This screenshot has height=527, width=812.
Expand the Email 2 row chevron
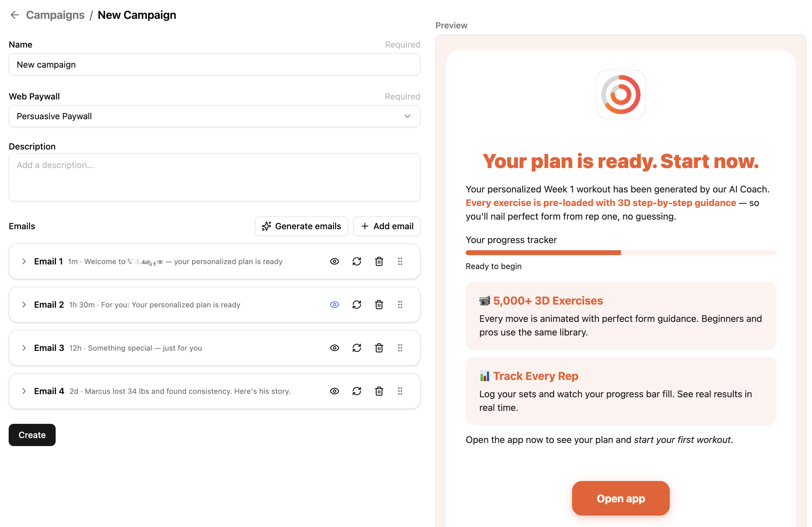[24, 304]
